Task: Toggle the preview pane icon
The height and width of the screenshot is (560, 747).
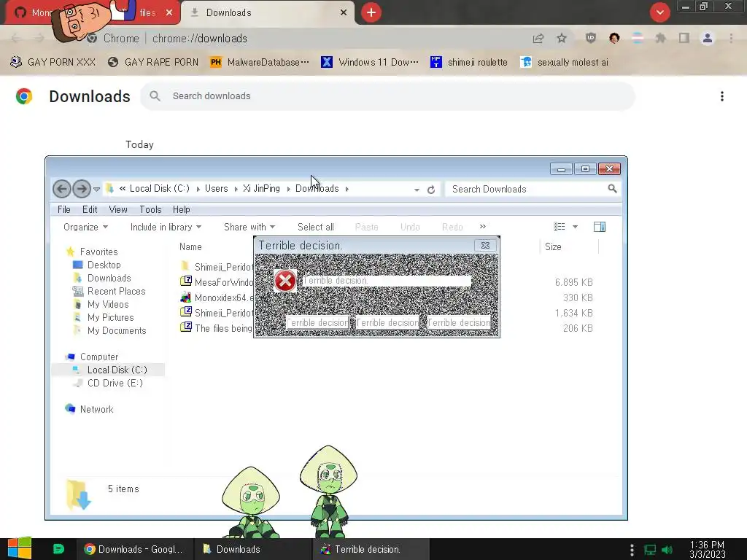Action: pyautogui.click(x=600, y=227)
